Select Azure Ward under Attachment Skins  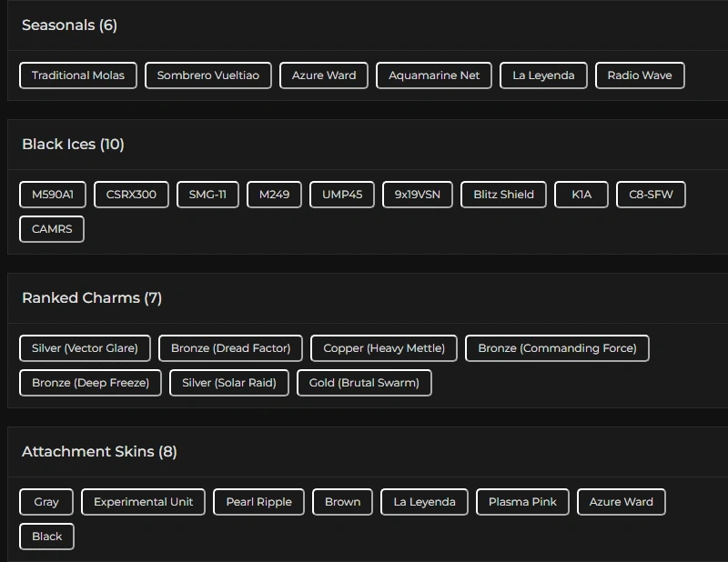(x=622, y=502)
